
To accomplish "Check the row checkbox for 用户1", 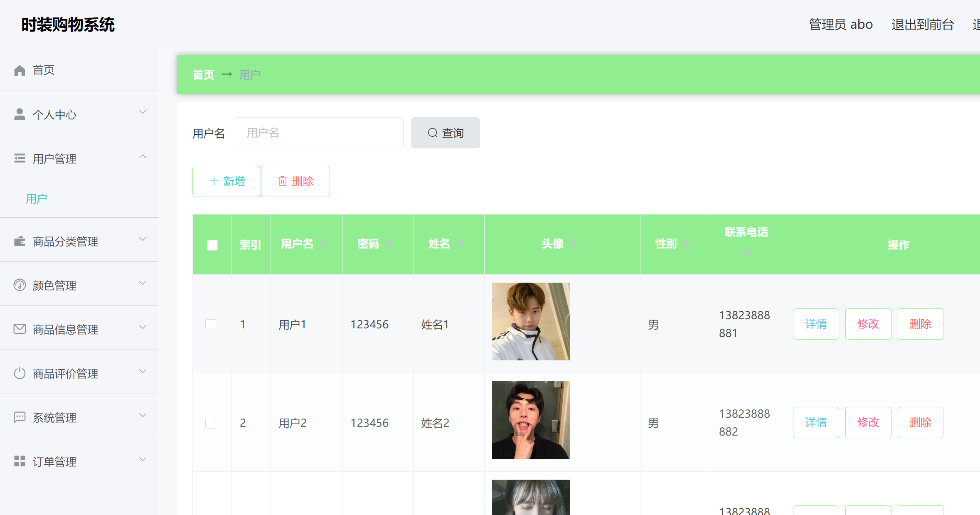I will [x=211, y=324].
